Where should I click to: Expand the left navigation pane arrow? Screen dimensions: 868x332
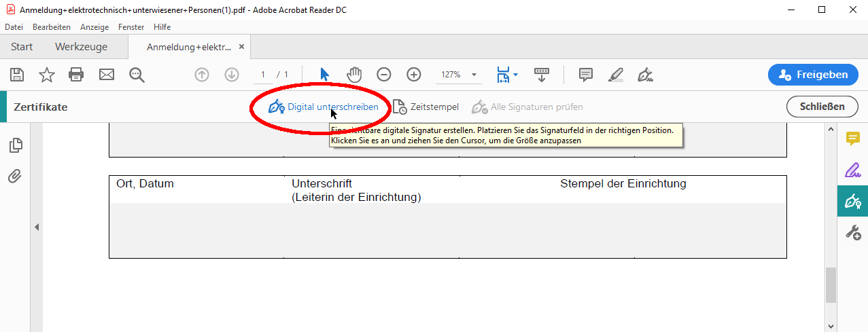[x=37, y=227]
